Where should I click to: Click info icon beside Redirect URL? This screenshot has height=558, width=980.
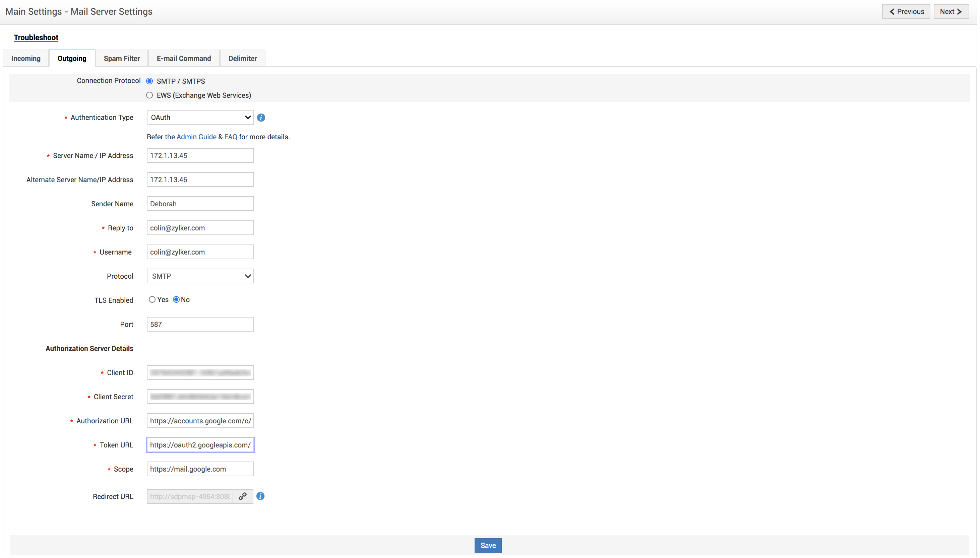coord(260,496)
